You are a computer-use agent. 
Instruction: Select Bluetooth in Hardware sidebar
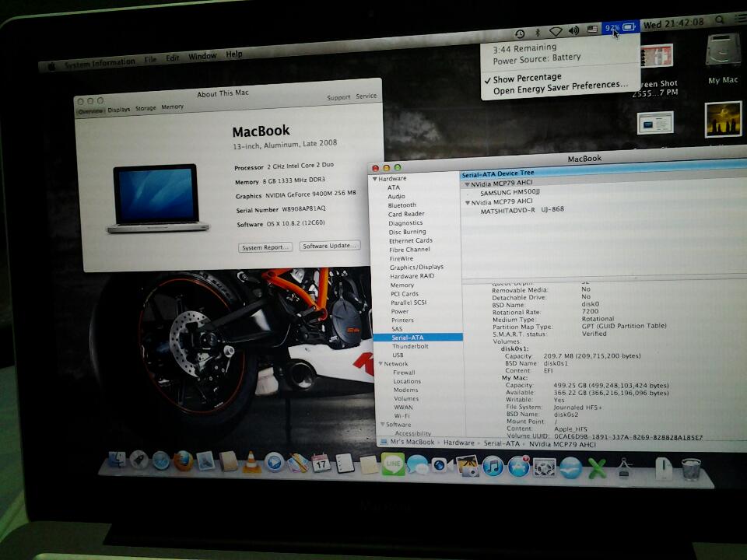click(402, 205)
